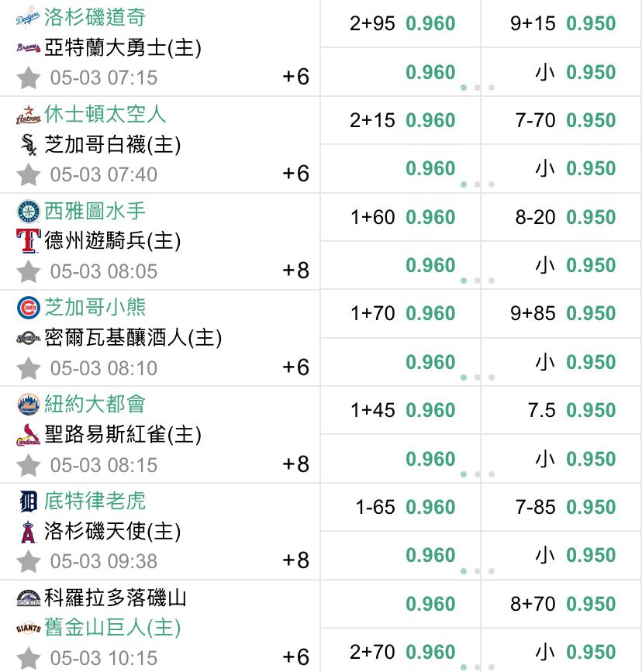
Task: Click the Los Angeles Dodgers team logo
Action: click(x=29, y=18)
